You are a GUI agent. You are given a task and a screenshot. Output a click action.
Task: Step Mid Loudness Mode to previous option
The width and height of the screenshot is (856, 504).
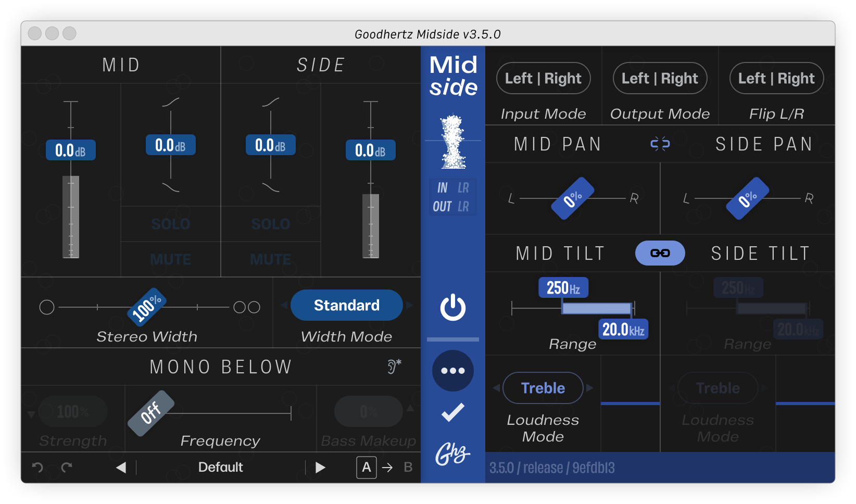click(496, 388)
